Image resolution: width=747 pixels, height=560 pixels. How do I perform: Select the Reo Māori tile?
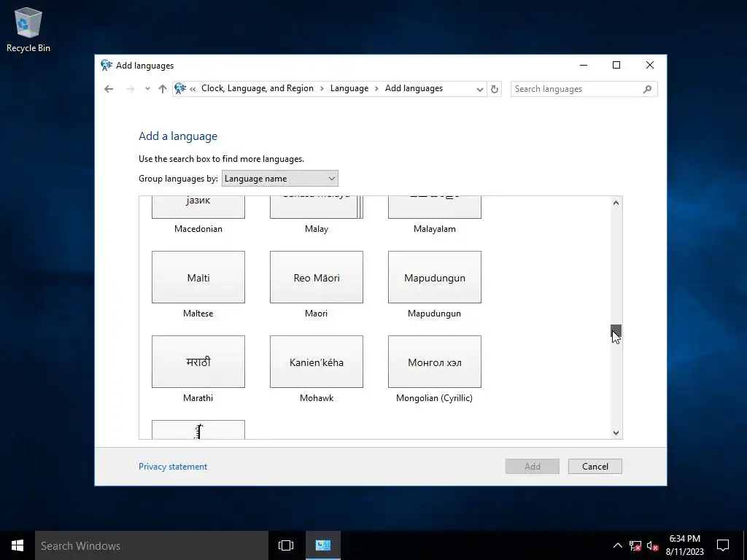point(317,277)
